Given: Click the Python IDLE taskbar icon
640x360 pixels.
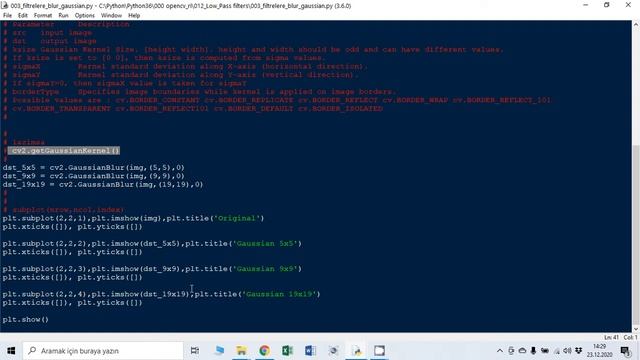Looking at the screenshot, I should pos(357,351).
